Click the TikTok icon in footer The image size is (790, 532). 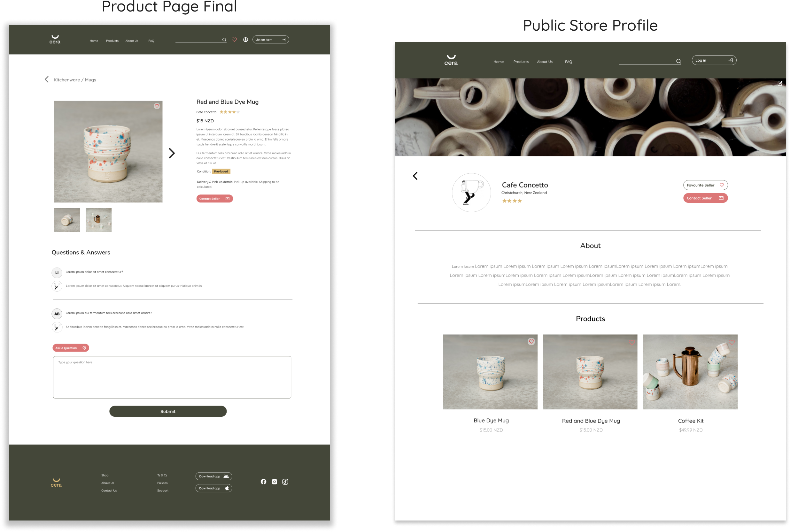click(x=285, y=482)
